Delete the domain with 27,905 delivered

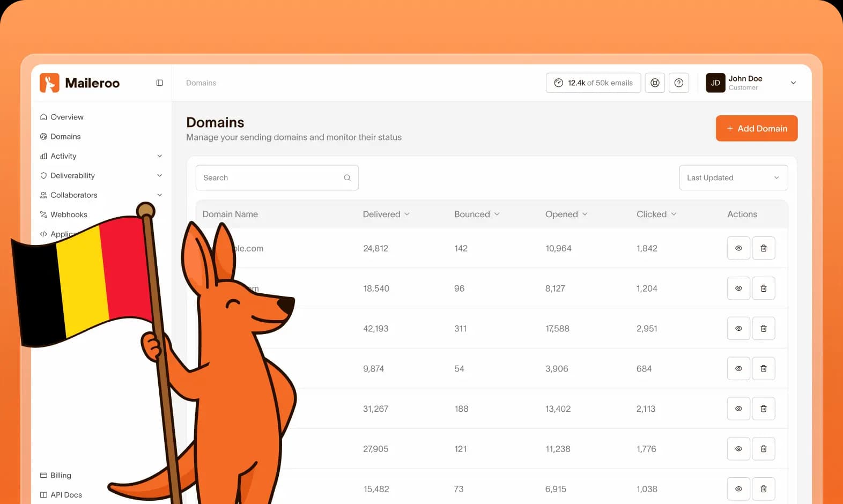763,449
